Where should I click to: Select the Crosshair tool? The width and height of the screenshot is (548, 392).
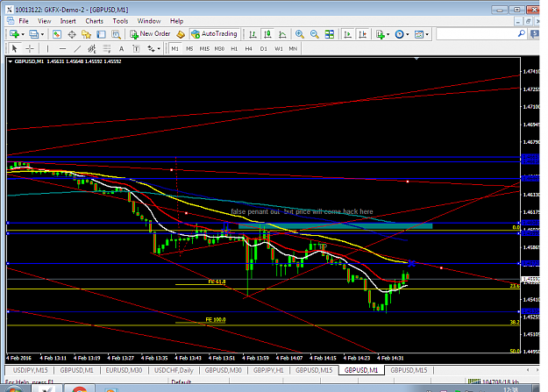(x=30, y=48)
